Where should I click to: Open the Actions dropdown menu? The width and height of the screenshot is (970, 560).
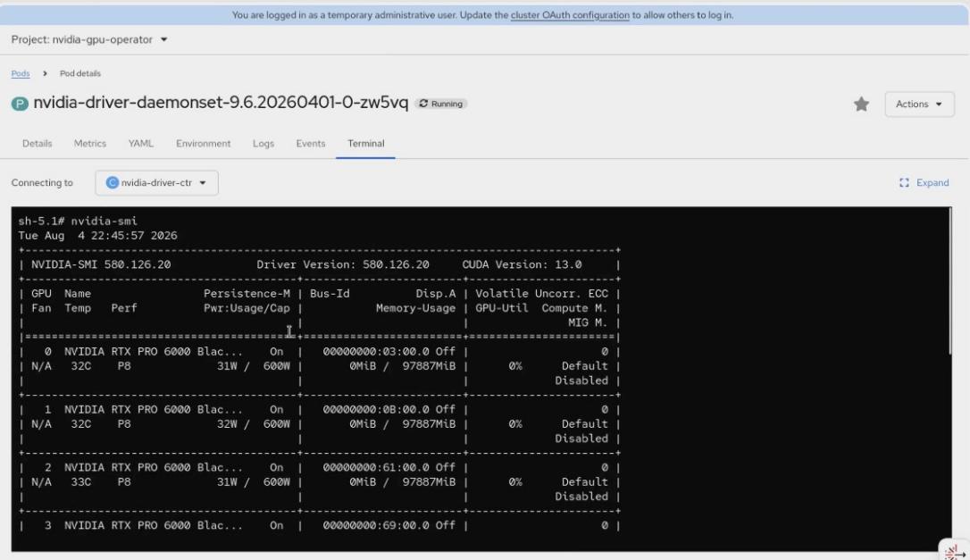coord(919,104)
